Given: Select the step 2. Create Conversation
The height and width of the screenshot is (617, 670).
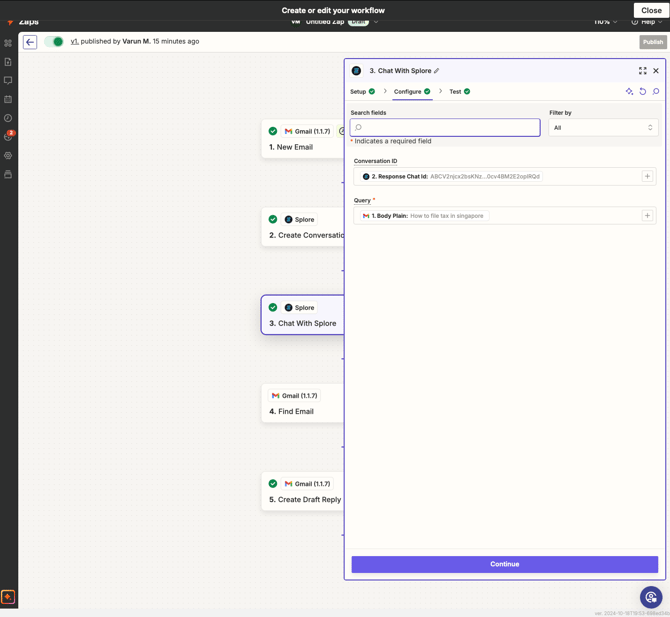Looking at the screenshot, I should pyautogui.click(x=303, y=227).
